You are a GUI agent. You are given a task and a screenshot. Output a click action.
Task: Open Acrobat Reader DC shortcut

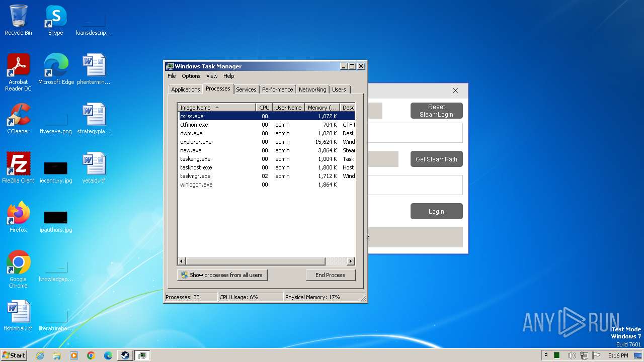point(18,72)
